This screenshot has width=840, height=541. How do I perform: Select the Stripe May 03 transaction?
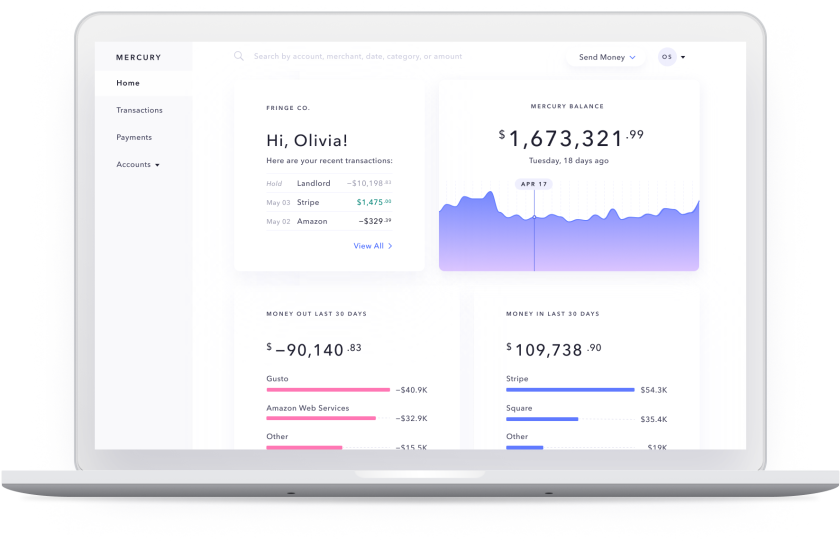click(x=329, y=202)
